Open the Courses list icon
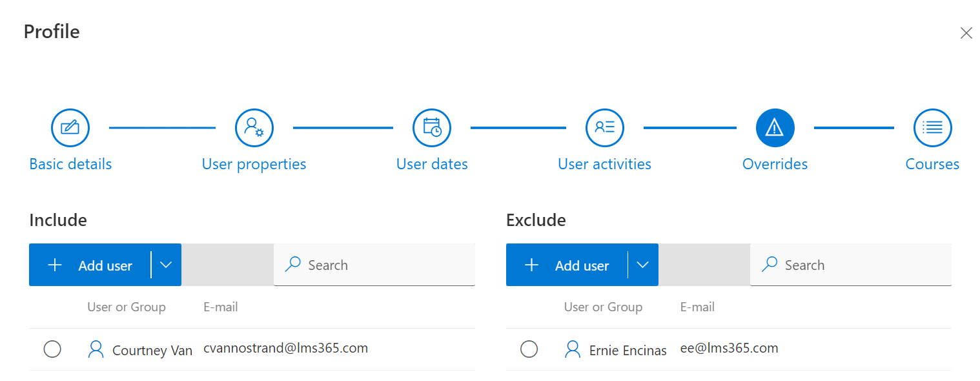 932,127
